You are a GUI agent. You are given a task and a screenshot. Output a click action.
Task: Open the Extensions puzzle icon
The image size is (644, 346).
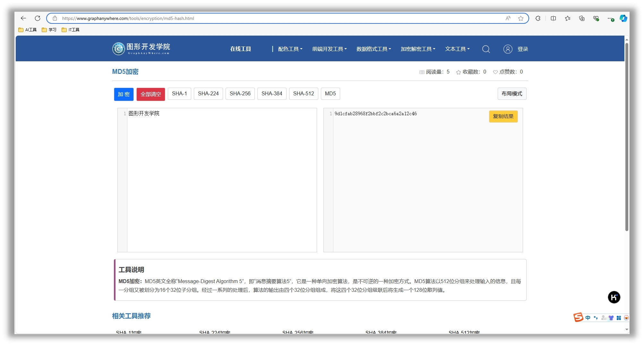coord(538,18)
